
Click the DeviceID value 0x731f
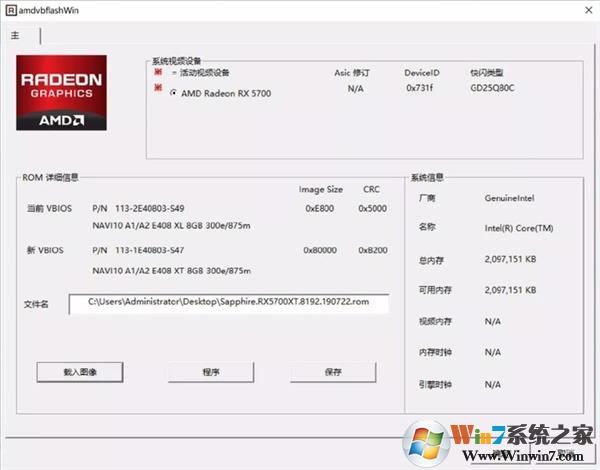(x=419, y=89)
